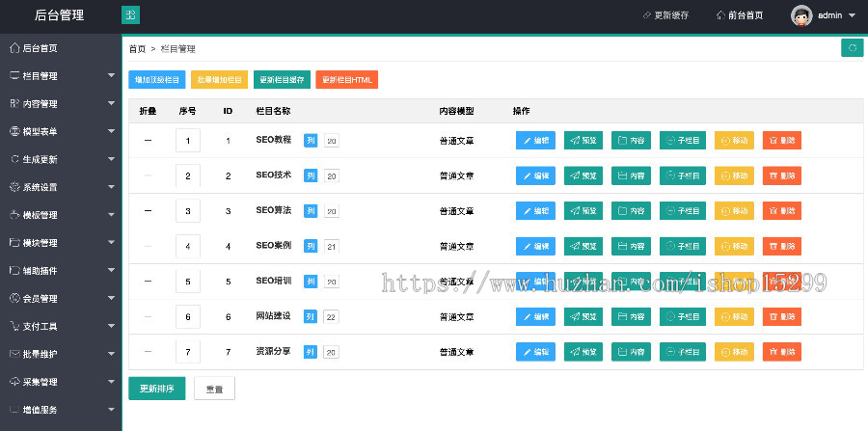Expand the 系统设置 sidebar arrow

[111, 186]
